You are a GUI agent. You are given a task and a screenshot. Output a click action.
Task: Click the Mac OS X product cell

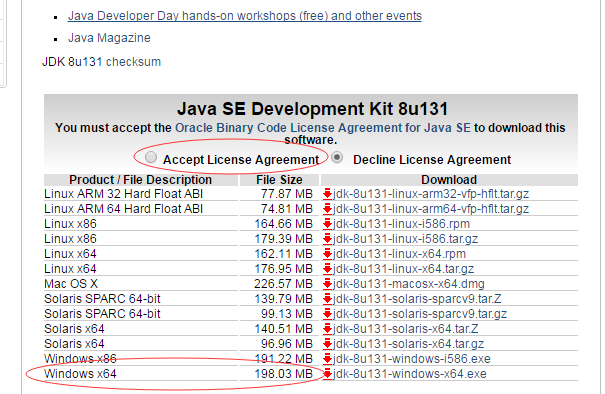click(141, 284)
